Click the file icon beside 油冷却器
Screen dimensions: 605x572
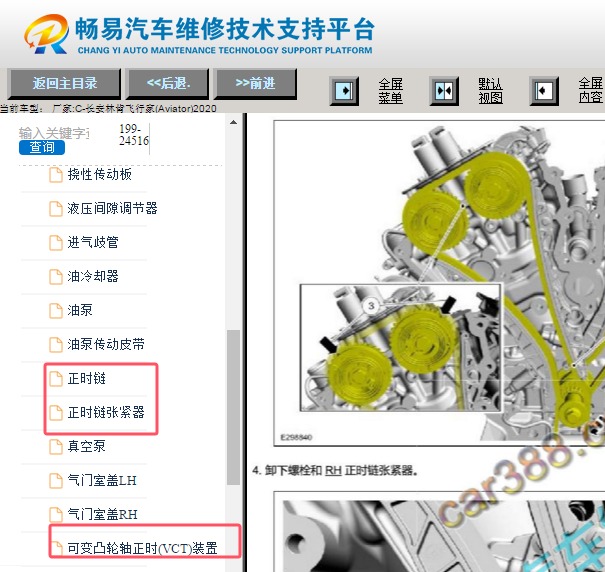(x=56, y=277)
